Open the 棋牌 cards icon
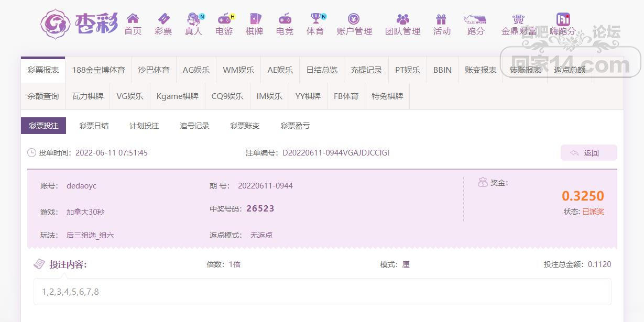Viewport: 644px width, 322px height. tap(255, 19)
